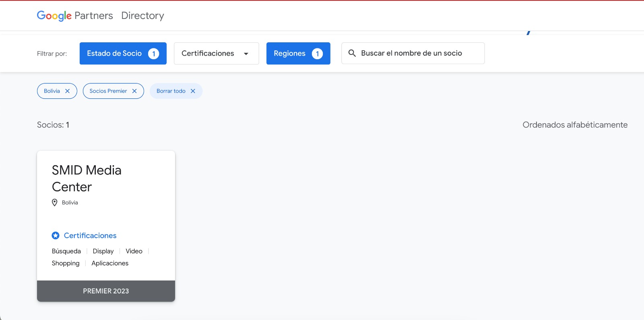The width and height of the screenshot is (644, 320).
Task: Open the SMID Media Center partner card
Action: pos(87,179)
